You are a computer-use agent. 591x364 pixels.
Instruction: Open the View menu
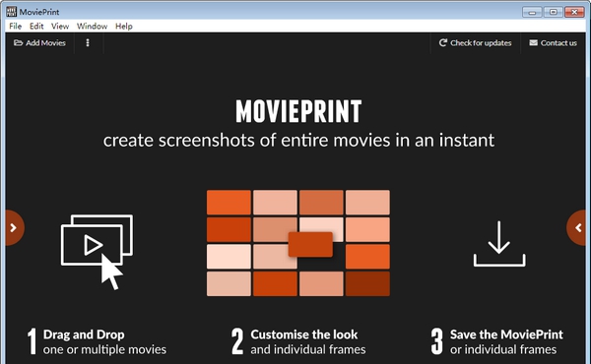pyautogui.click(x=60, y=26)
